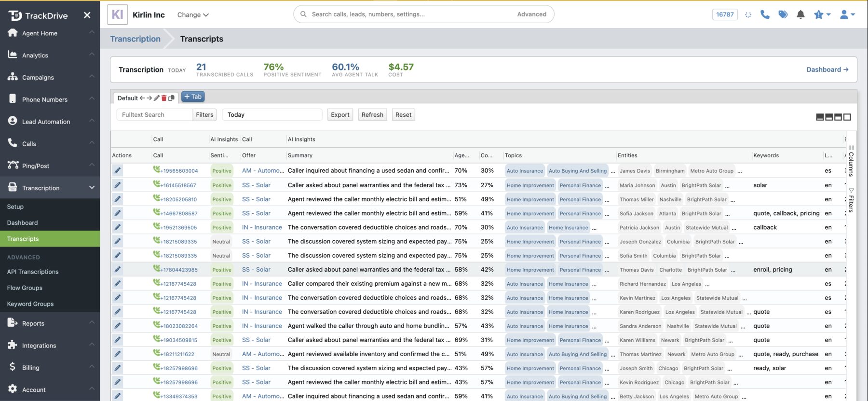Select the Default tab
The height and width of the screenshot is (401, 868).
tap(128, 98)
